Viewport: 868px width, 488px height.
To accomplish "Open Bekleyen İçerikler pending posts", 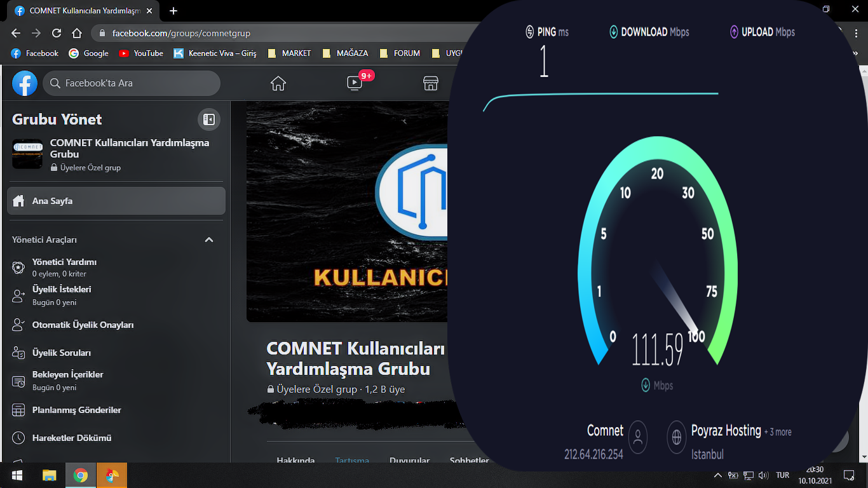I will point(116,381).
